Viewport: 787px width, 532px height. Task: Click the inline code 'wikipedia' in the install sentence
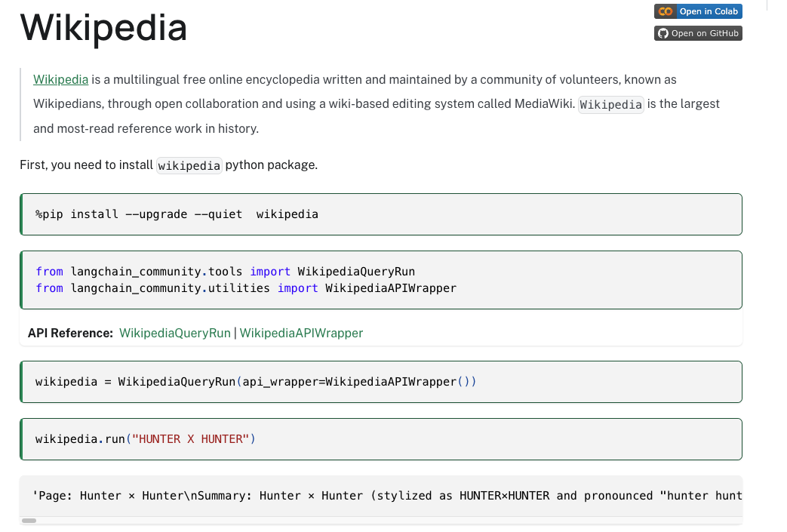[x=189, y=165]
